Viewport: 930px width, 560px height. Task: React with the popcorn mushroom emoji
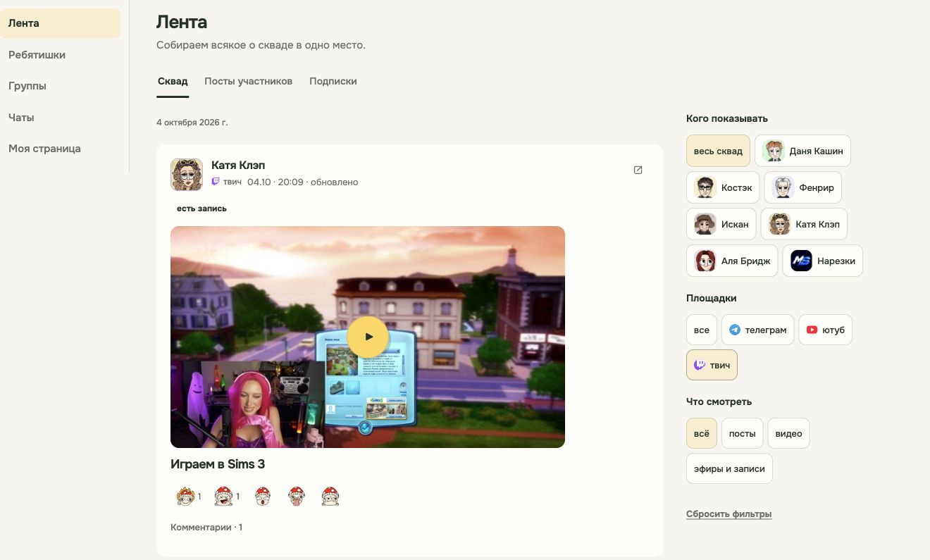[x=297, y=497]
